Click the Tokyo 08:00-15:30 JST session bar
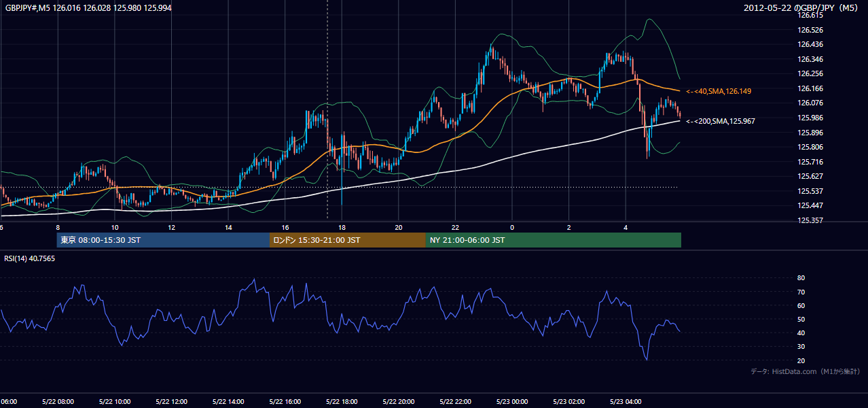This screenshot has width=868, height=408. pos(163,240)
